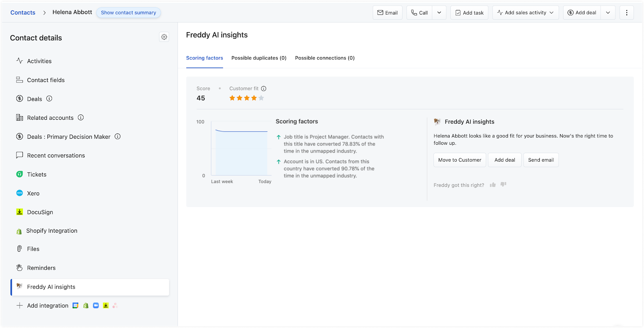Click the Send email button
The width and height of the screenshot is (644, 328).
pyautogui.click(x=541, y=160)
